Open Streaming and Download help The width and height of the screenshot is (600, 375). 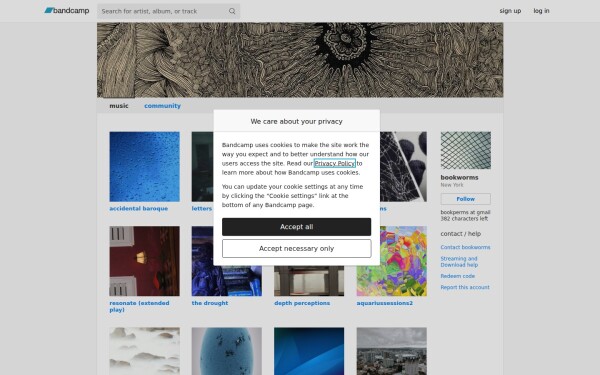(459, 262)
